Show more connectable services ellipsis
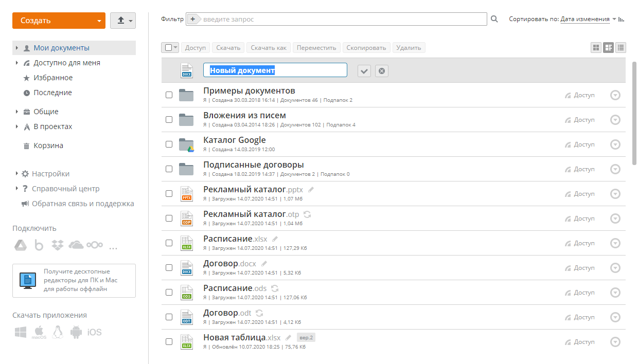 [x=114, y=248]
